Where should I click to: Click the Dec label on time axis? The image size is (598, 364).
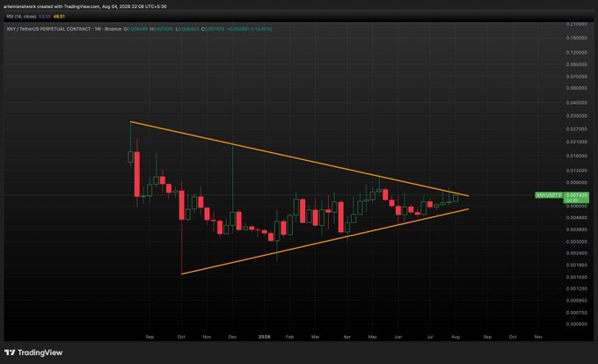232,337
